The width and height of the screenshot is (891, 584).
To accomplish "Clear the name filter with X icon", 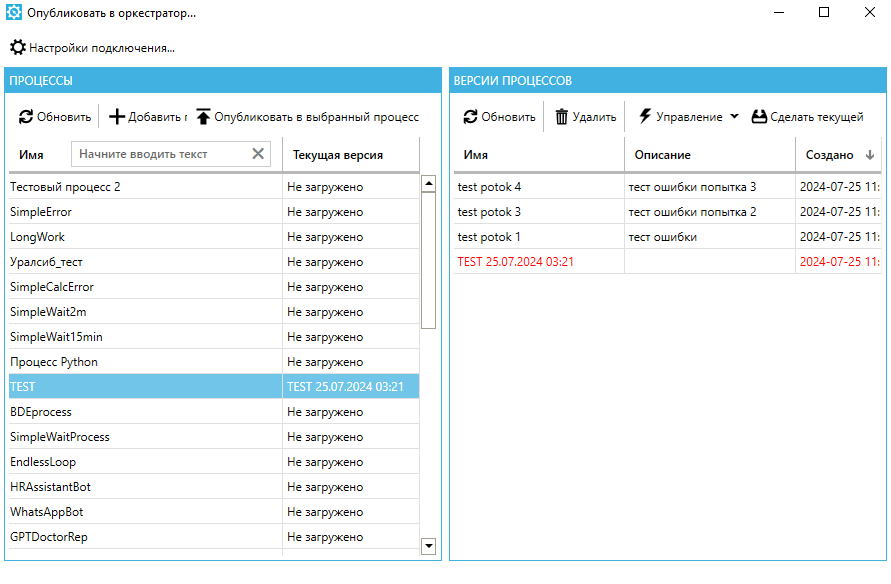I will [258, 154].
